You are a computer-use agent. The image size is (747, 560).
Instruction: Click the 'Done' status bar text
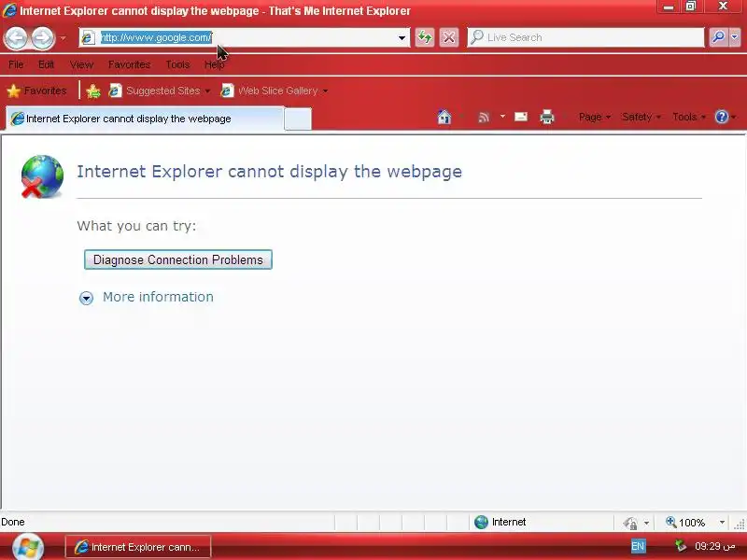[13, 522]
